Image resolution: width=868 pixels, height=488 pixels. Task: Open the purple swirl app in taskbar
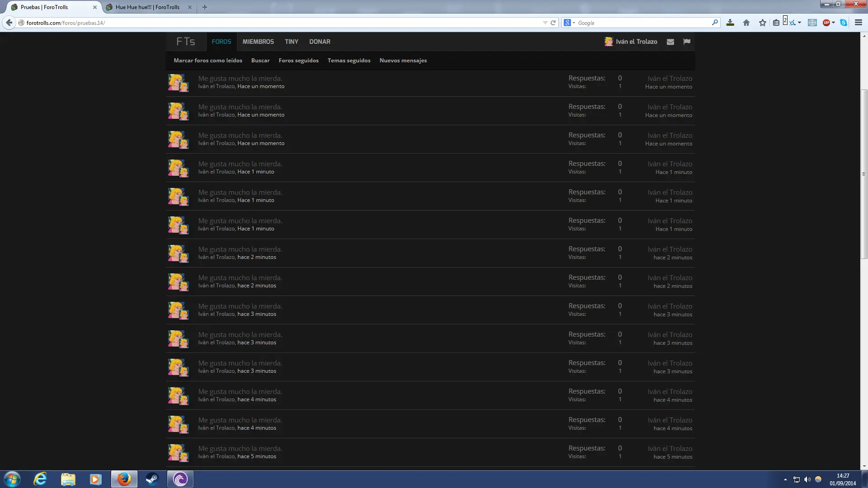180,479
